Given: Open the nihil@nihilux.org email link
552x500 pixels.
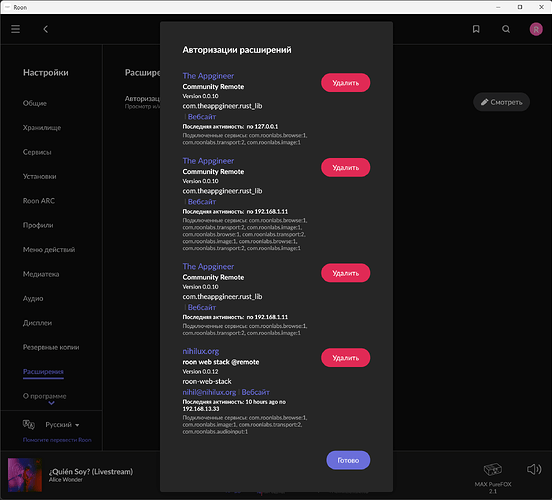Looking at the screenshot, I should pyautogui.click(x=209, y=392).
